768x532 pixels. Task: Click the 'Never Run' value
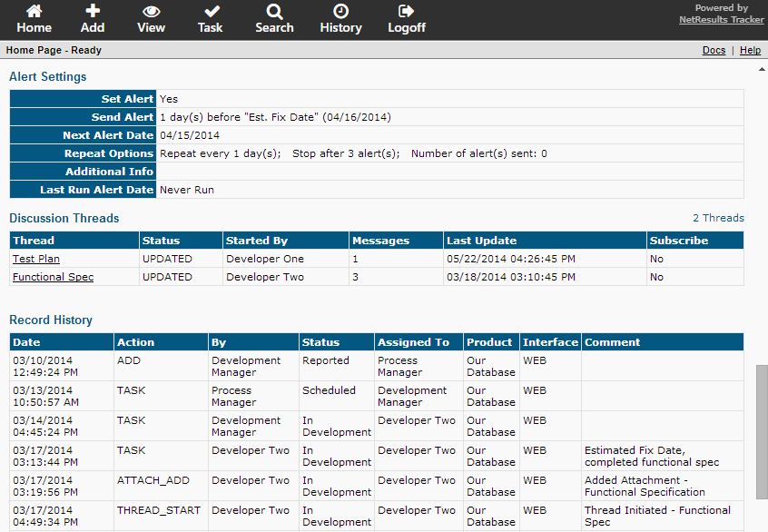tap(187, 190)
